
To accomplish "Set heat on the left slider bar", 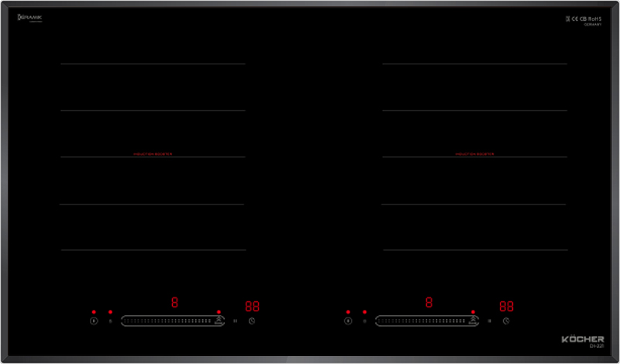I will (x=167, y=321).
